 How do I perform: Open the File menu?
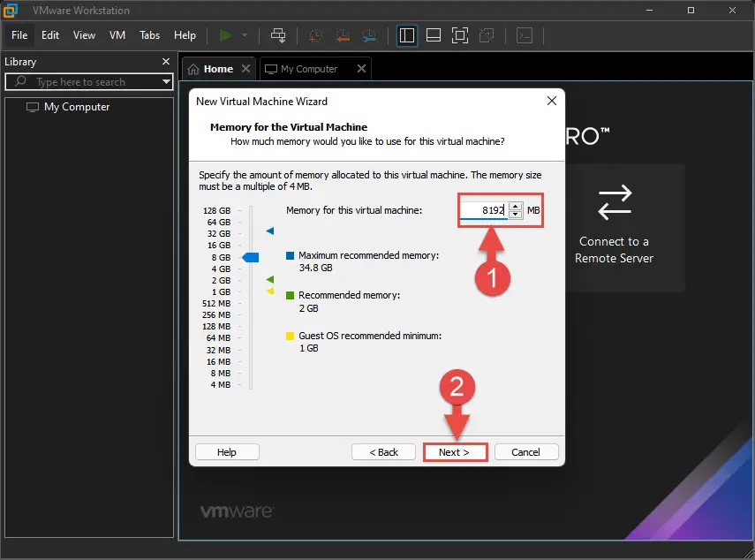tap(19, 35)
